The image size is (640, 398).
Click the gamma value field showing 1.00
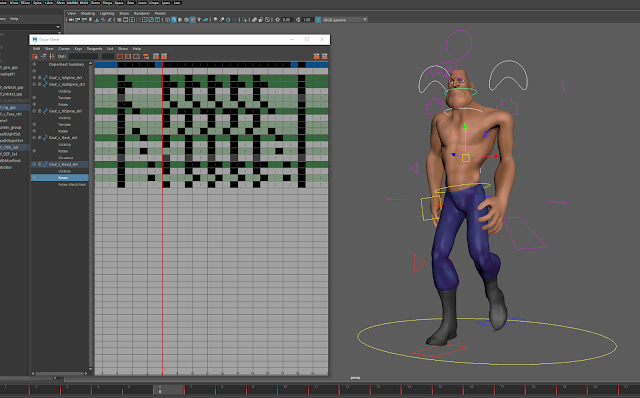click(307, 20)
